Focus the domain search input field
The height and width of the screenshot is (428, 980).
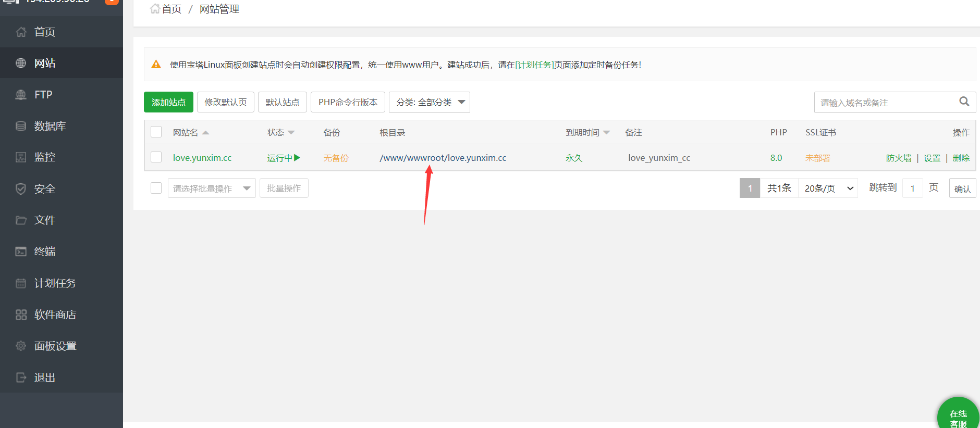[886, 102]
